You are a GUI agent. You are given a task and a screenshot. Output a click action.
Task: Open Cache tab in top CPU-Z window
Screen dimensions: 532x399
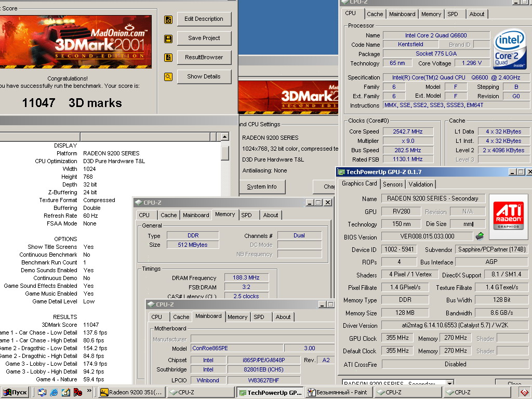tap(375, 14)
